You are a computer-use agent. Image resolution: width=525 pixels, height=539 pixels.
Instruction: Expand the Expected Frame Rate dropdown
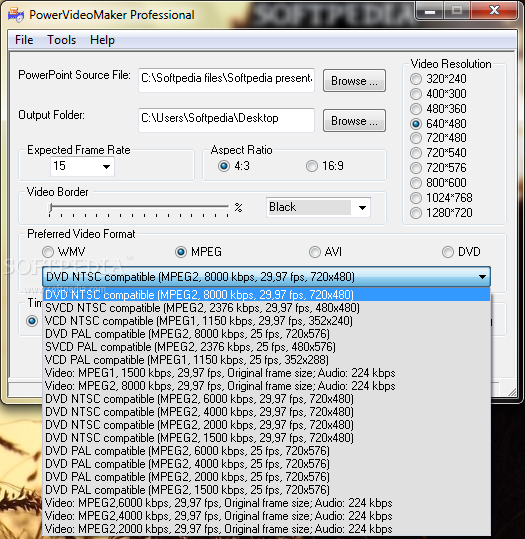106,167
